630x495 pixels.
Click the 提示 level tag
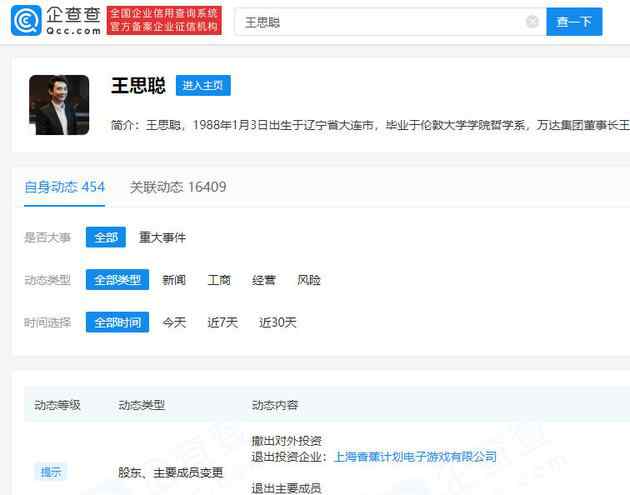click(x=51, y=472)
